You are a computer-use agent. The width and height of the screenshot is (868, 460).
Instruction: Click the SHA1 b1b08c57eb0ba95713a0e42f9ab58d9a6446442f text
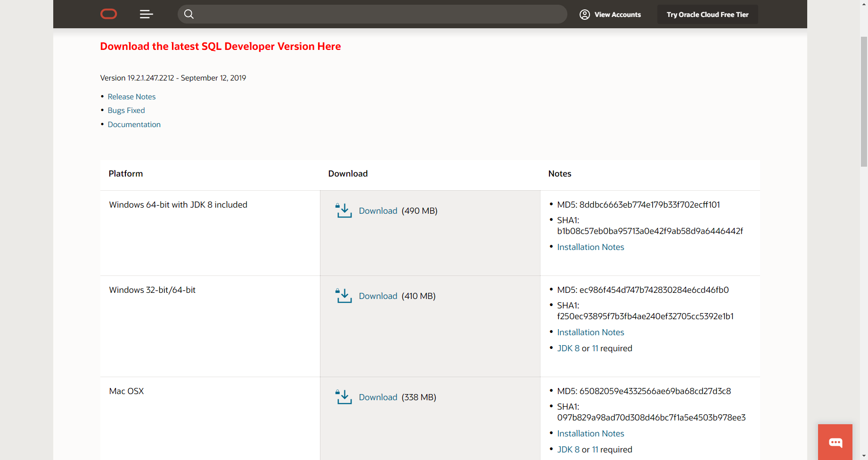[650, 226]
